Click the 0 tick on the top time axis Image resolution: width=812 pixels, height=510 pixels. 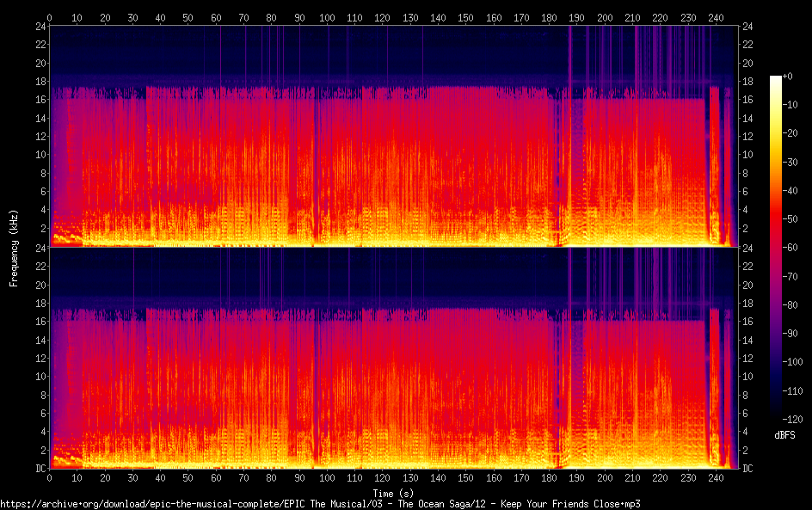pyautogui.click(x=50, y=17)
